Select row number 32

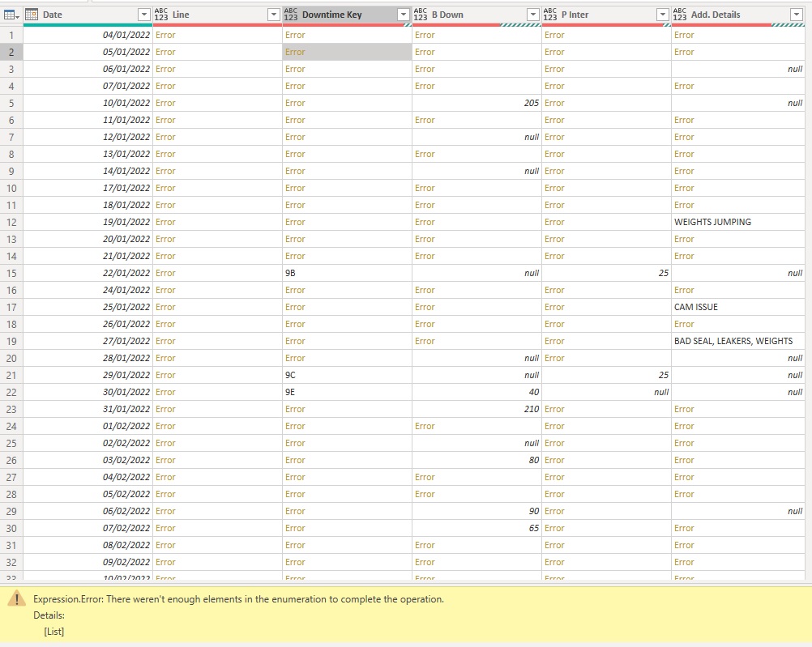pyautogui.click(x=11, y=562)
